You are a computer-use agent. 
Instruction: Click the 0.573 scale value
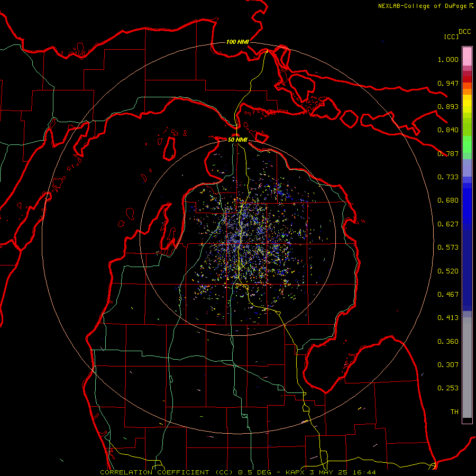tap(448, 248)
